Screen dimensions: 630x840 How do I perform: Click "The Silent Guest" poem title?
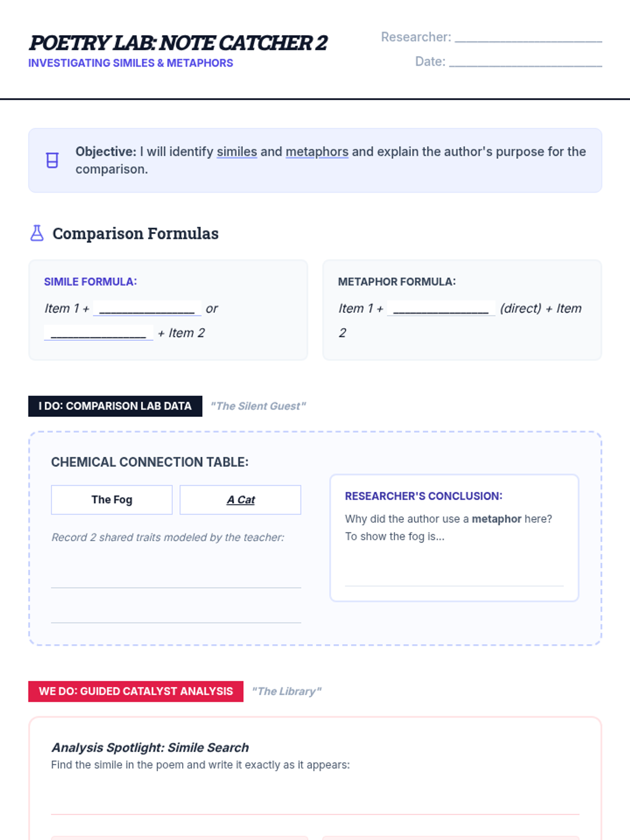coord(258,406)
